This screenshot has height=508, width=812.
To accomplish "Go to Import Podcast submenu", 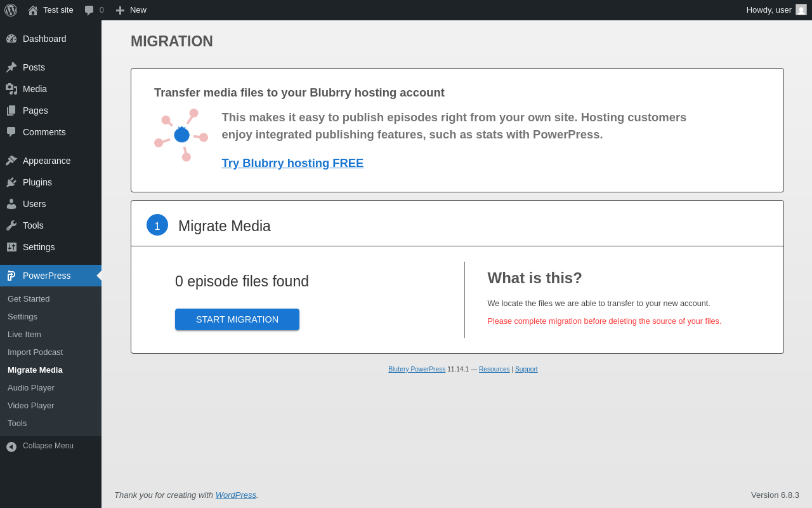I will coord(36,352).
